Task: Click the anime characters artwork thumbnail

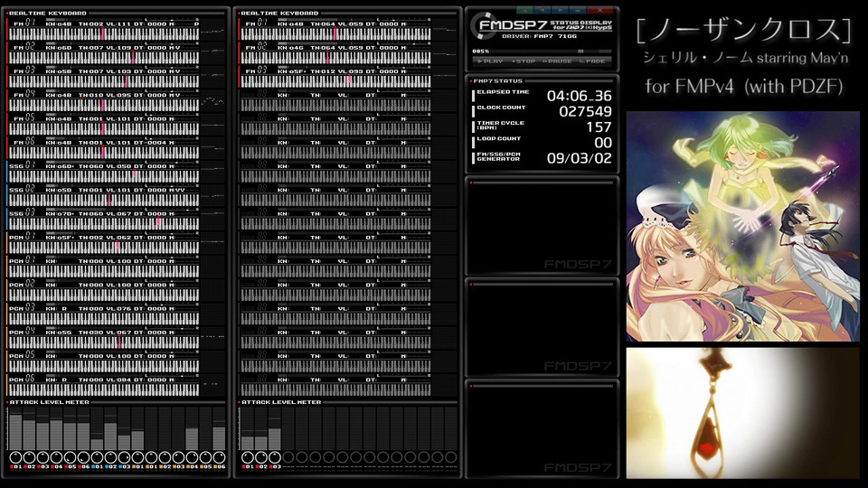Action: pyautogui.click(x=743, y=226)
